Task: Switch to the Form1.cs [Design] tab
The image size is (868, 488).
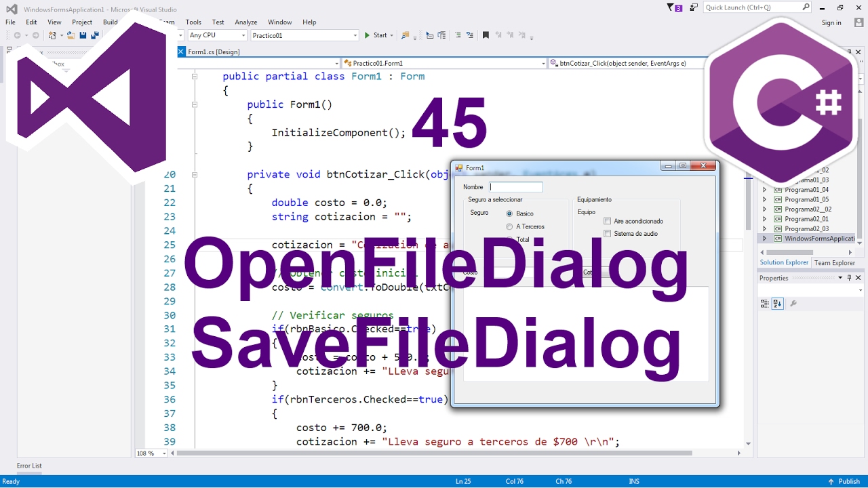Action: (x=214, y=52)
